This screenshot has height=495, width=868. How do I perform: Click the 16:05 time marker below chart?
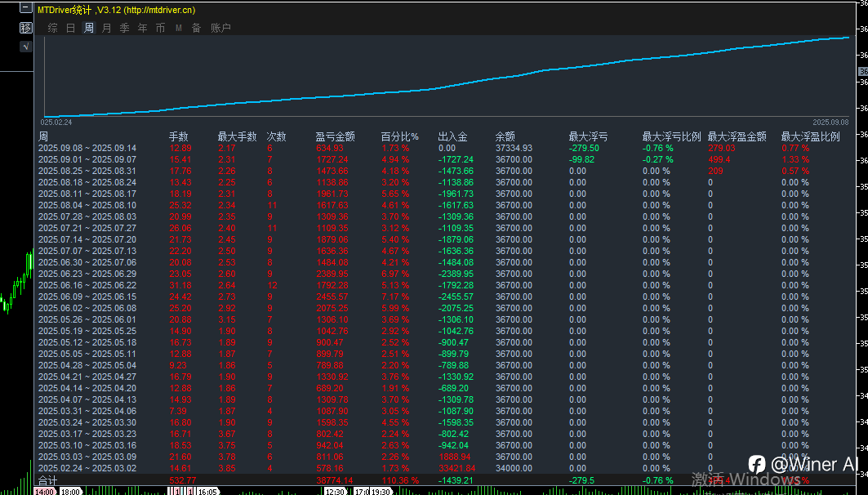tap(207, 492)
